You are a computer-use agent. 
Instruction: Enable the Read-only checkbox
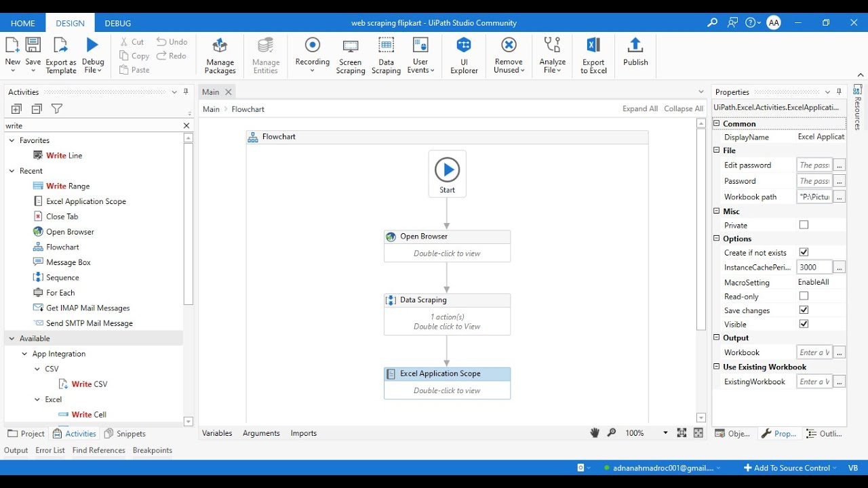[804, 296]
